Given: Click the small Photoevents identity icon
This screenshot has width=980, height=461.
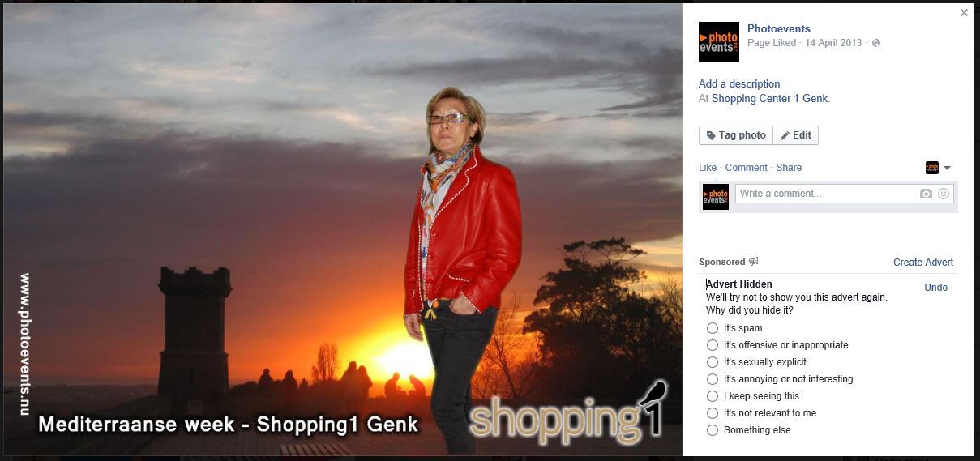Looking at the screenshot, I should pos(932,168).
